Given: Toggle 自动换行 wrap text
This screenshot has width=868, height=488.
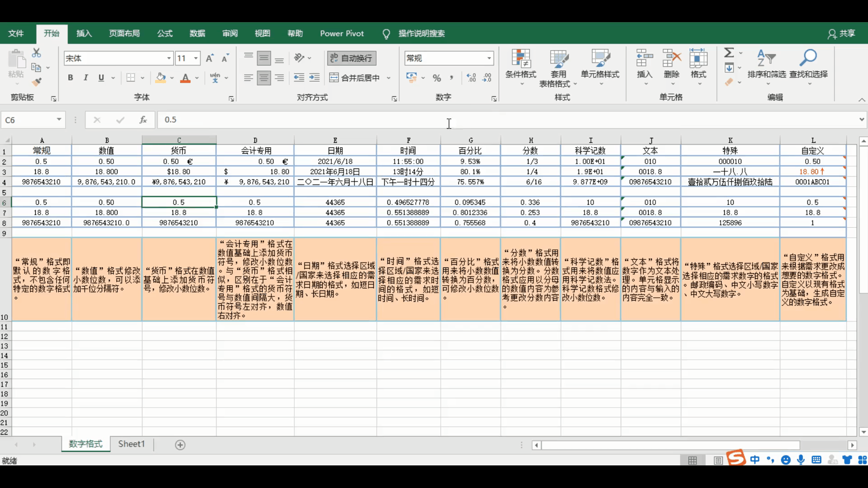Looking at the screenshot, I should coord(351,58).
